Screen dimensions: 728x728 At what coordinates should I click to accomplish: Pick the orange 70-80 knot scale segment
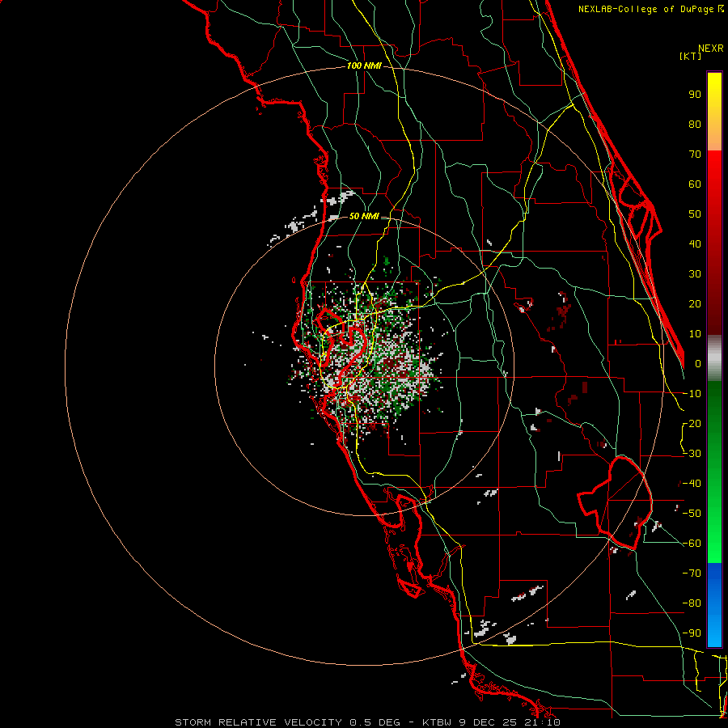(x=714, y=138)
